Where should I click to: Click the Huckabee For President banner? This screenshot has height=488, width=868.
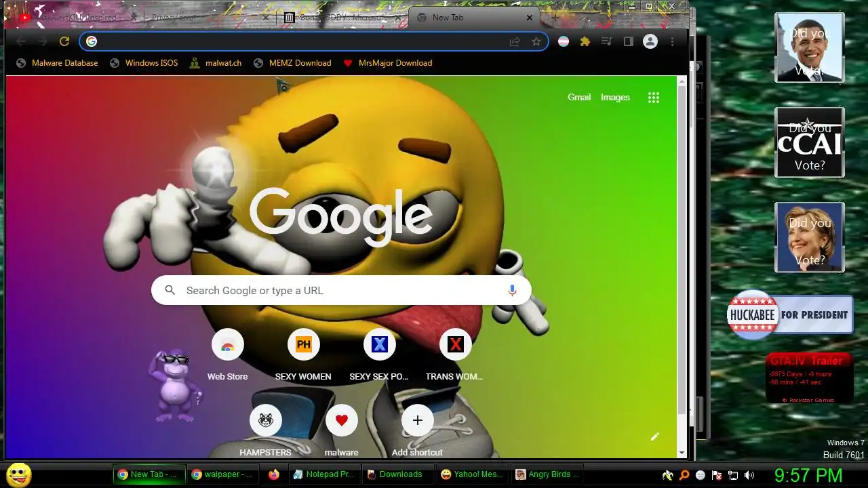(790, 314)
